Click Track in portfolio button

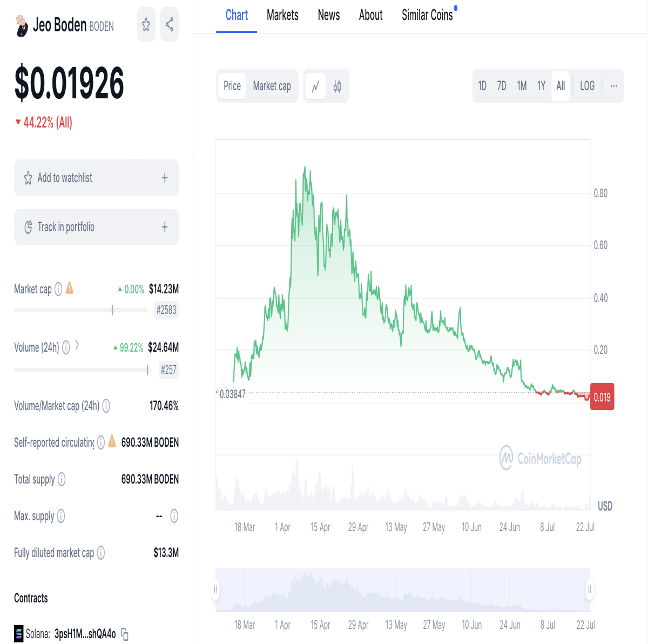(96, 227)
